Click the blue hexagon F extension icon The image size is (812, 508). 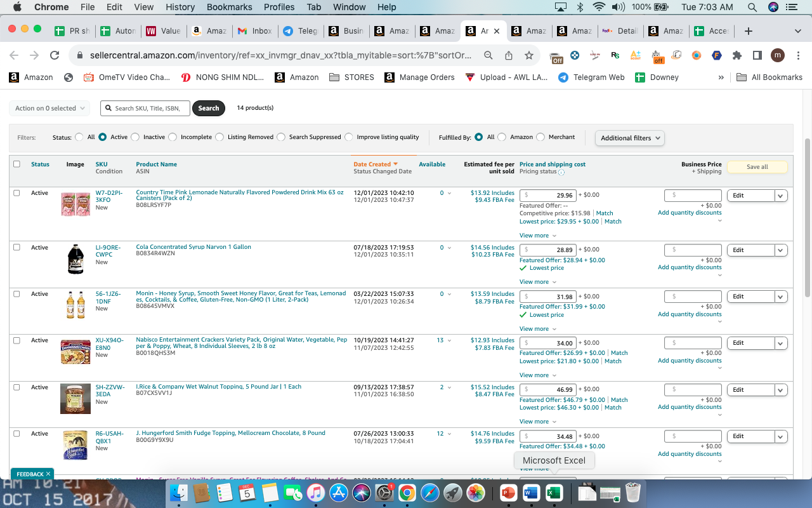coord(717,55)
